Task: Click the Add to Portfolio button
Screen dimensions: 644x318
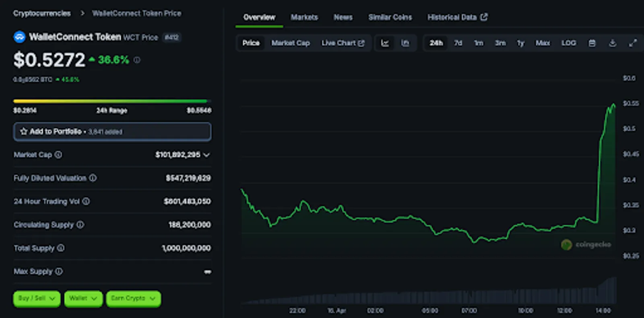Action: coord(112,131)
